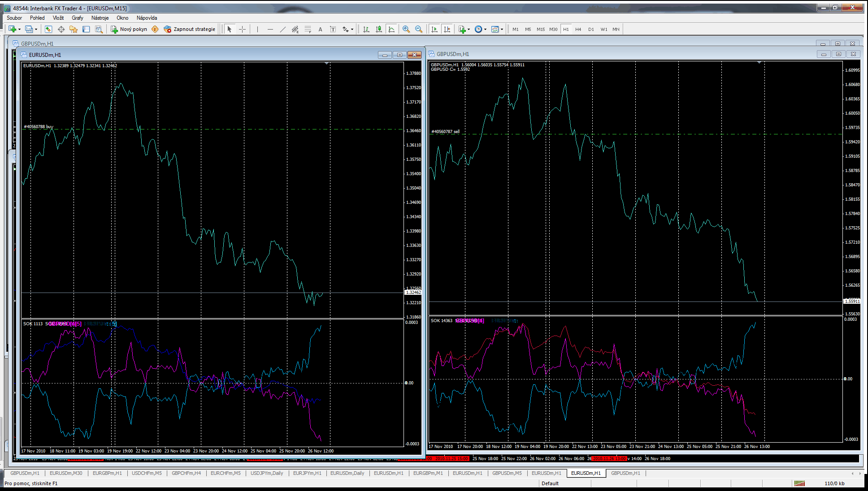Click the zoom out magnifier icon
868x491 pixels.
(x=419, y=29)
